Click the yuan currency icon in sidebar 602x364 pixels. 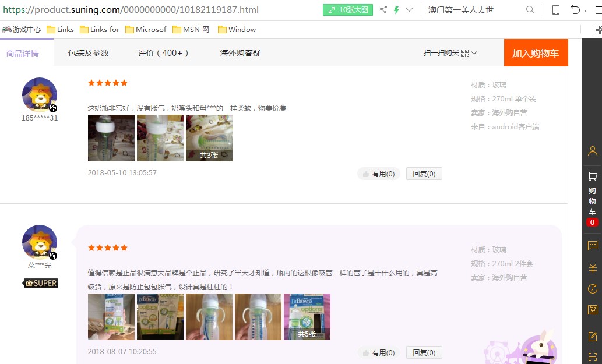point(593,268)
